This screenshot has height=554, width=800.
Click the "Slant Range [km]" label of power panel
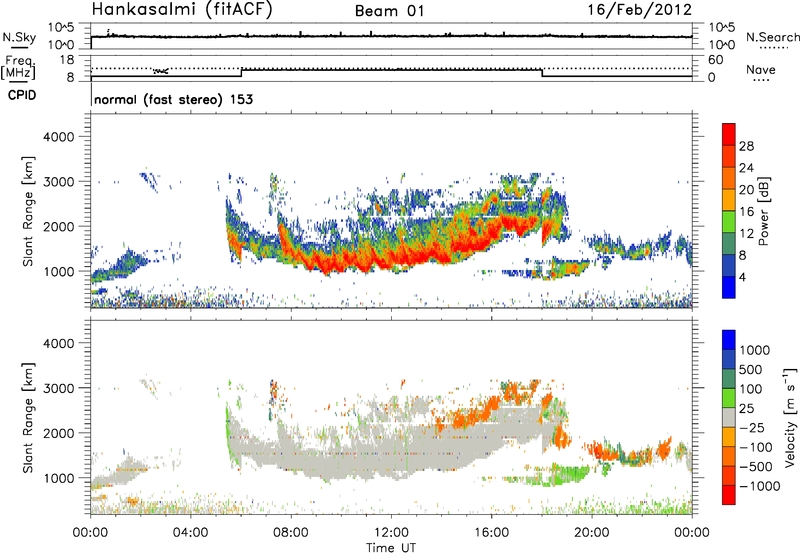(x=28, y=211)
